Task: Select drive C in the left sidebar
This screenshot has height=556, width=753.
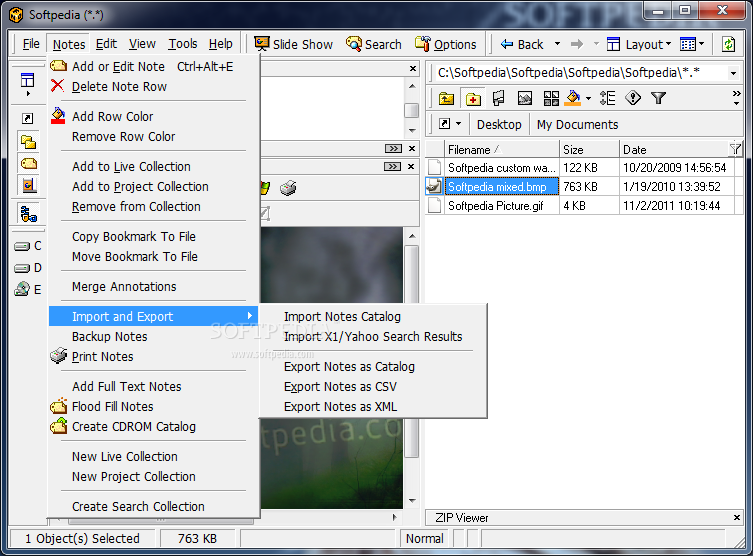Action: tap(28, 246)
